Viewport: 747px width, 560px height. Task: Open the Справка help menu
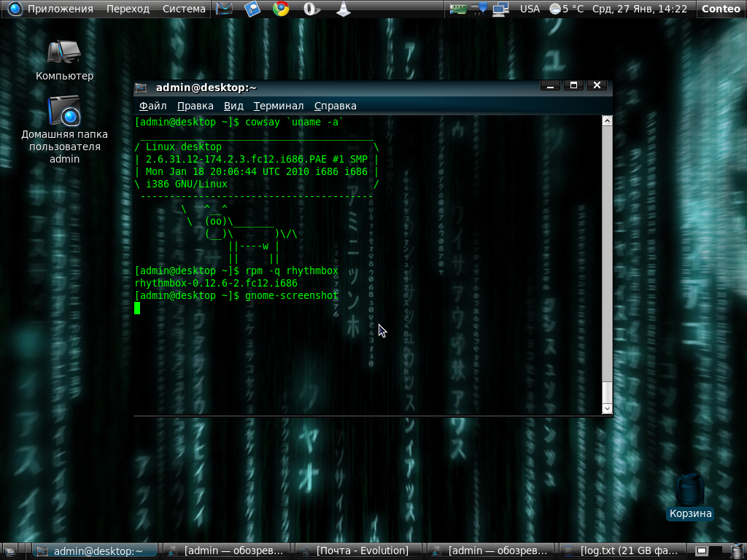pos(335,106)
